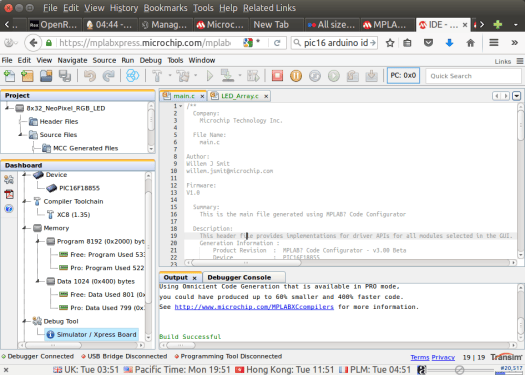The image size is (525, 375).
Task: Click the red Stop debug icon
Action: tap(277, 76)
